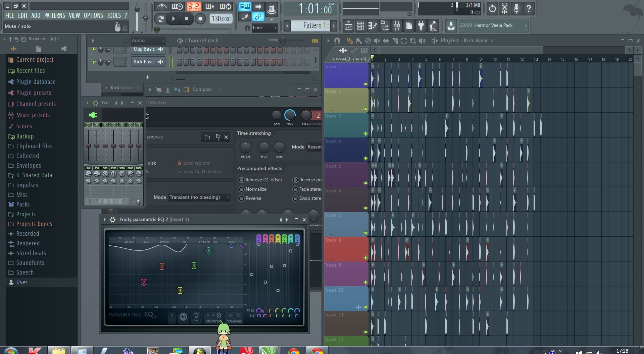Click the tempo 130.000 field
Screen dimensions: 644x354
[221, 19]
